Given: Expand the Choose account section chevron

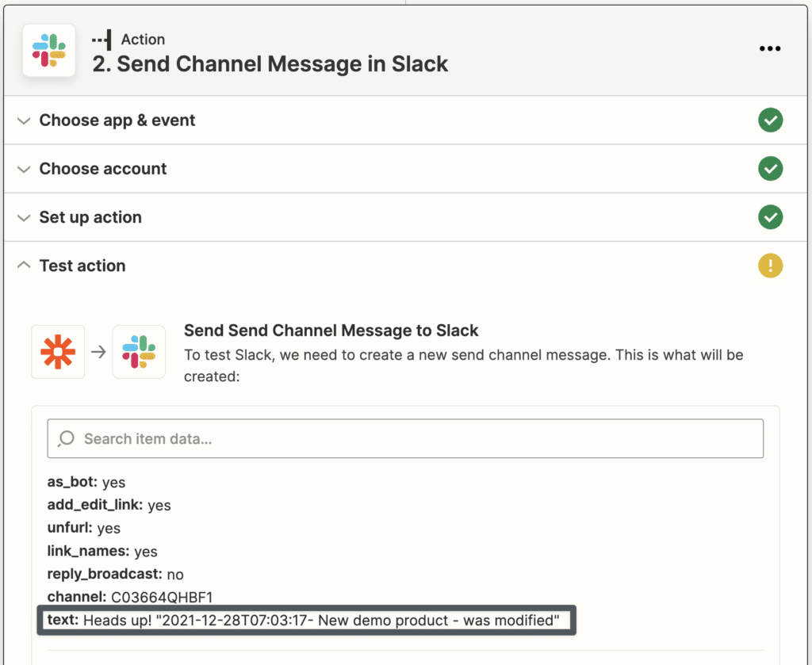Looking at the screenshot, I should click(x=23, y=170).
